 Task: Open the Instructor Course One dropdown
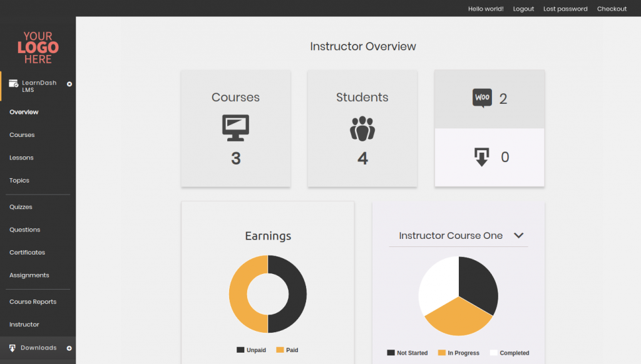point(458,236)
